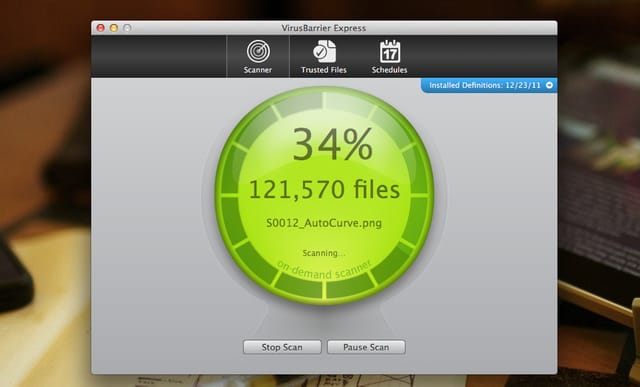Minimize window with the yellow button
The image size is (640, 387).
pos(114,28)
